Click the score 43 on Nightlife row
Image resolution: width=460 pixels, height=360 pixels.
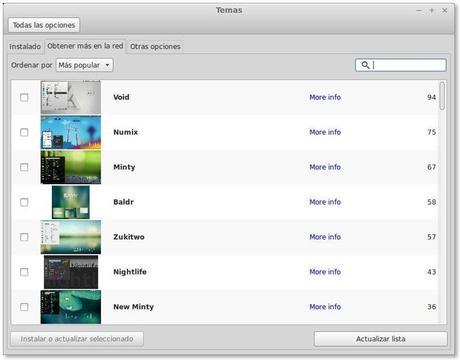pyautogui.click(x=432, y=272)
